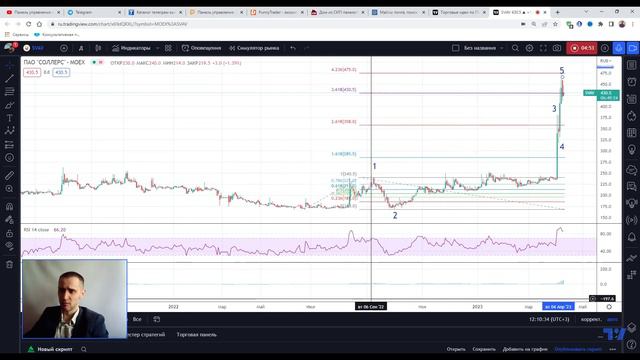640x360 pixels.
Task: Select the trend line drawing tool
Action: pos(9,78)
